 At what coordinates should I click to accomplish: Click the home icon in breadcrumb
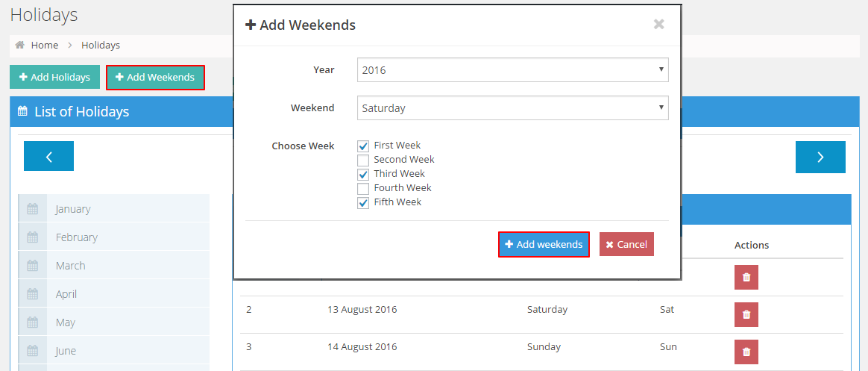pyautogui.click(x=20, y=45)
